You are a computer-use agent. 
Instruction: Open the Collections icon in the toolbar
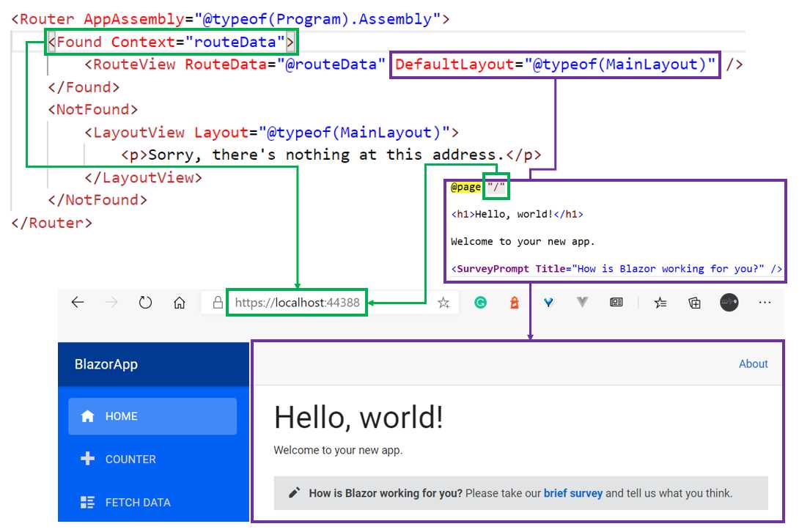[694, 302]
